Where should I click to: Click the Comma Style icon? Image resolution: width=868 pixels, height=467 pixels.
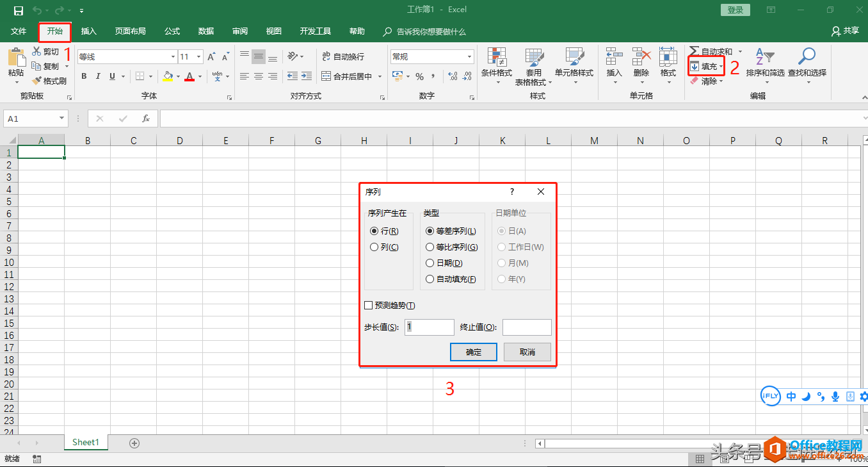point(433,76)
